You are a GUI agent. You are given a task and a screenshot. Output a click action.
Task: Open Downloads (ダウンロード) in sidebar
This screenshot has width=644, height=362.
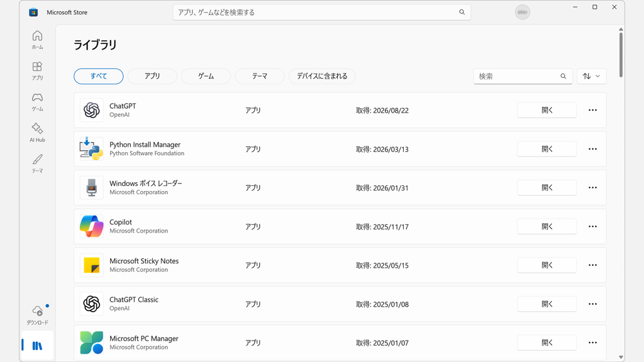[x=37, y=315]
